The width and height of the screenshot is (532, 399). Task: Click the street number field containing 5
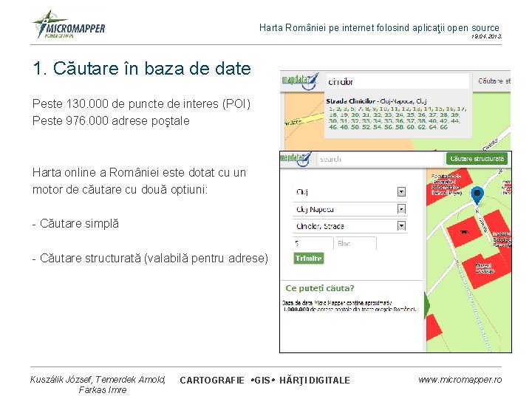(x=313, y=243)
